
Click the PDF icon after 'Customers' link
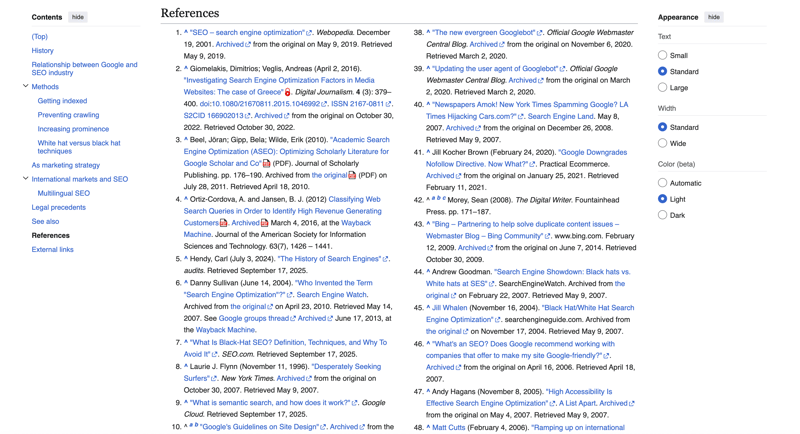click(224, 223)
